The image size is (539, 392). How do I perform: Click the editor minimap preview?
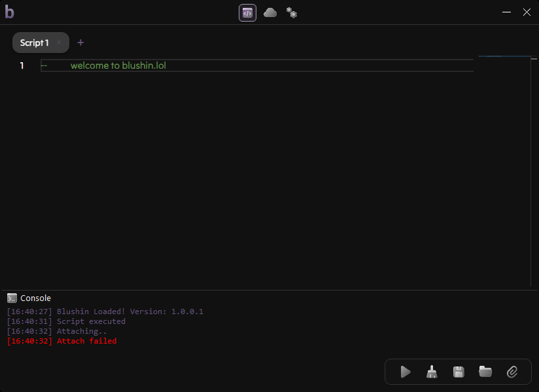tap(502, 58)
